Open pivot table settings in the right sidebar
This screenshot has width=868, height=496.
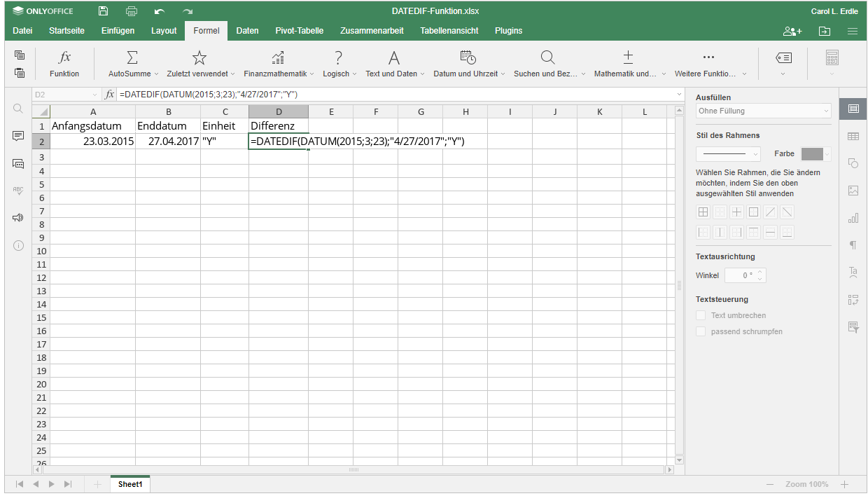coord(853,300)
